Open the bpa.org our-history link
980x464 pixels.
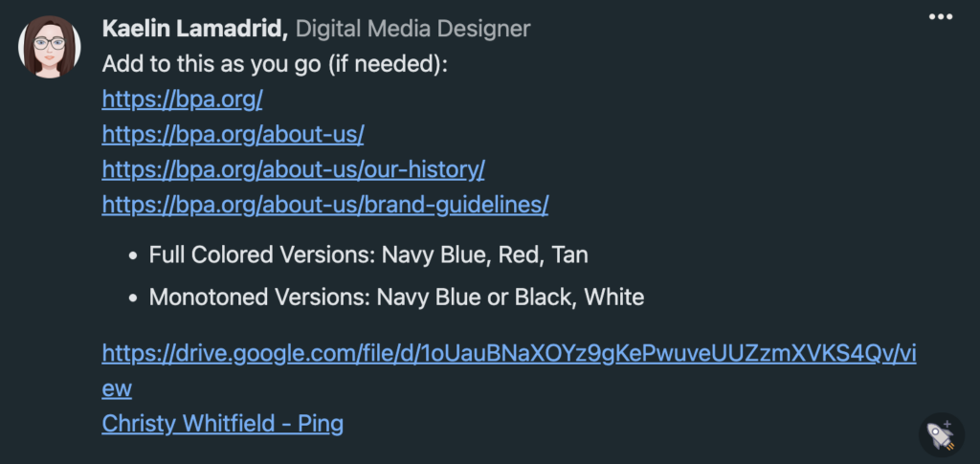[x=293, y=169]
